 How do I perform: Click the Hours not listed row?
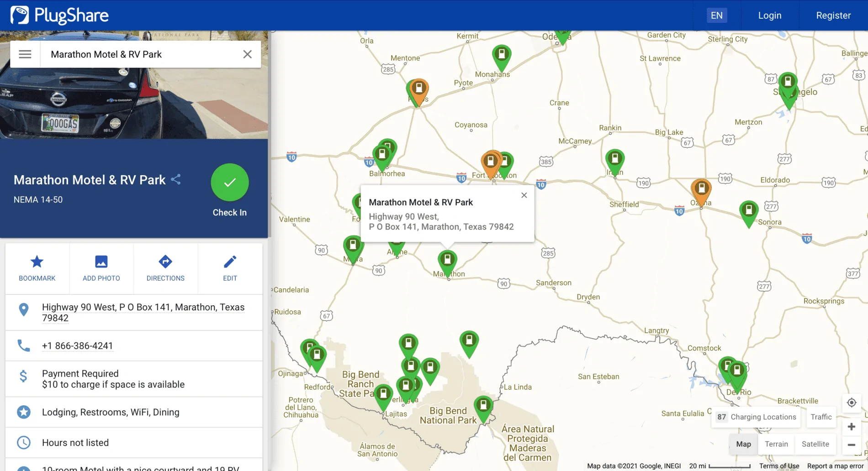134,443
